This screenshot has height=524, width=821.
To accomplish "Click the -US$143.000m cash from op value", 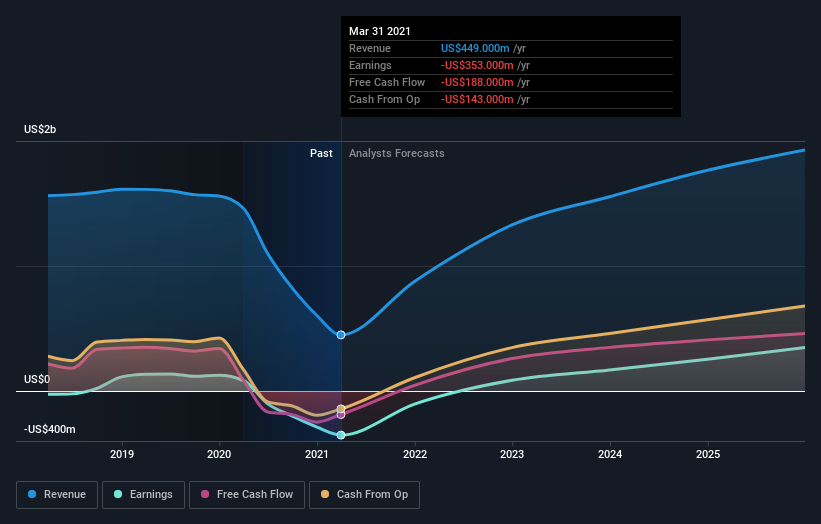I will tap(477, 99).
